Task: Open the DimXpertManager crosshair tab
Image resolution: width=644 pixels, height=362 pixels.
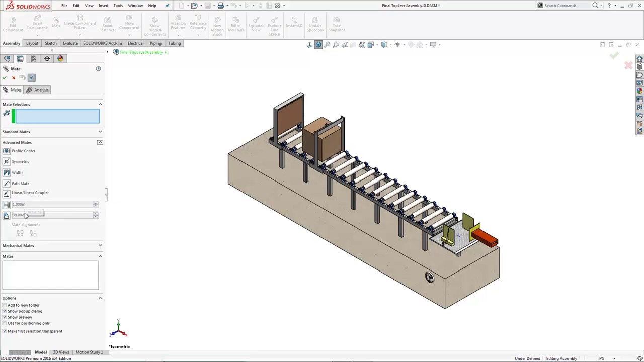Action: 47,59
